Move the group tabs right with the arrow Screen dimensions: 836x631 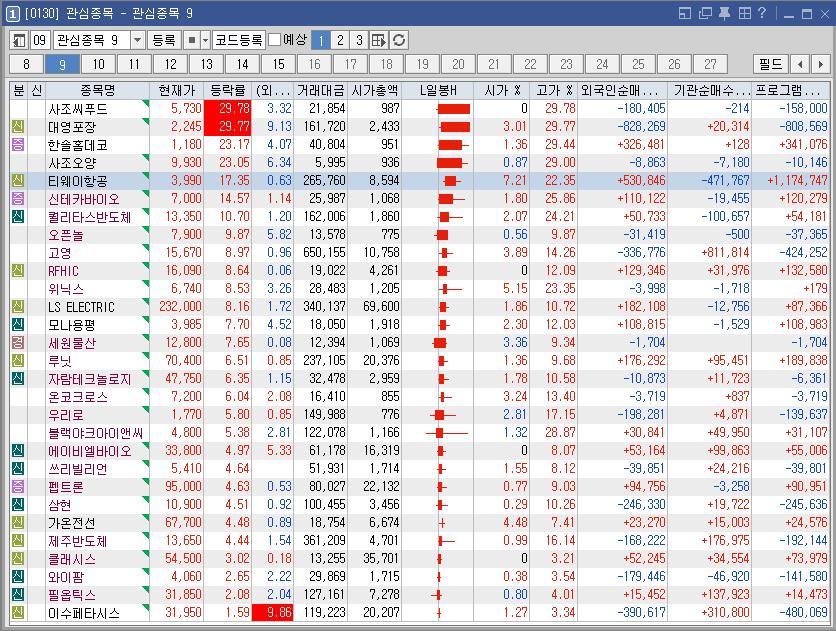[x=820, y=64]
